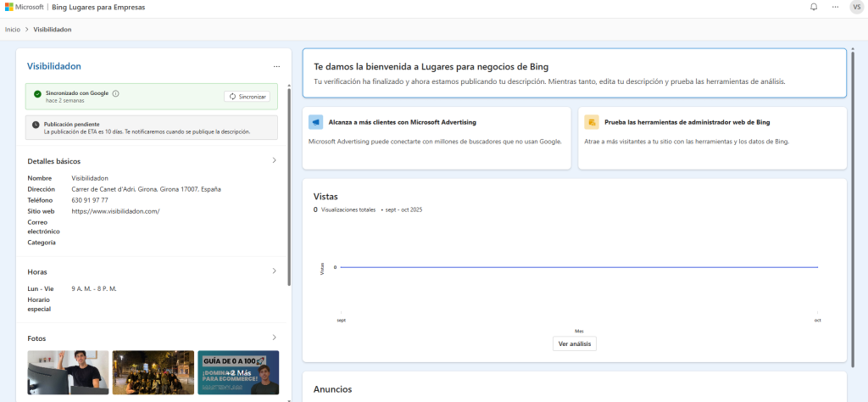Select Visibilidadon breadcrumb item
This screenshot has width=868, height=402.
(x=53, y=29)
